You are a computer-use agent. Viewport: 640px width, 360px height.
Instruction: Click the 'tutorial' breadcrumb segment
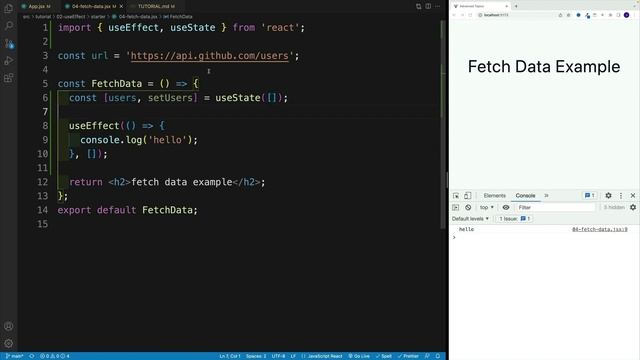point(43,17)
